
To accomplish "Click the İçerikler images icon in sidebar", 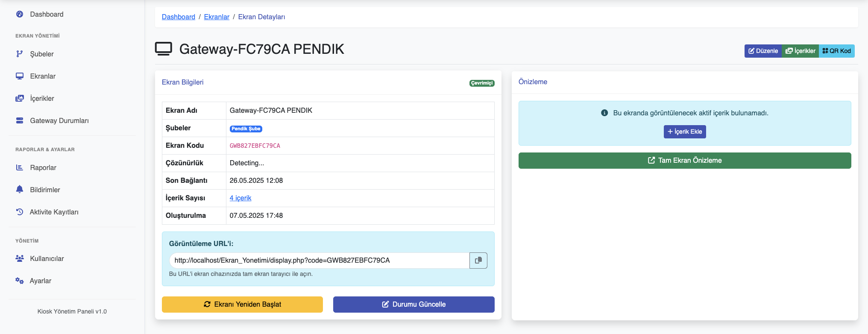I will coord(20,98).
